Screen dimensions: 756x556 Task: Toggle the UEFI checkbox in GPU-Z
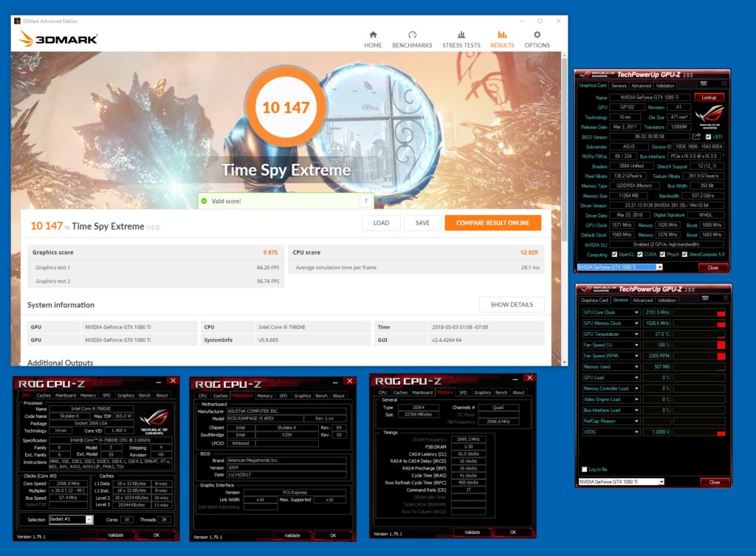tap(708, 137)
